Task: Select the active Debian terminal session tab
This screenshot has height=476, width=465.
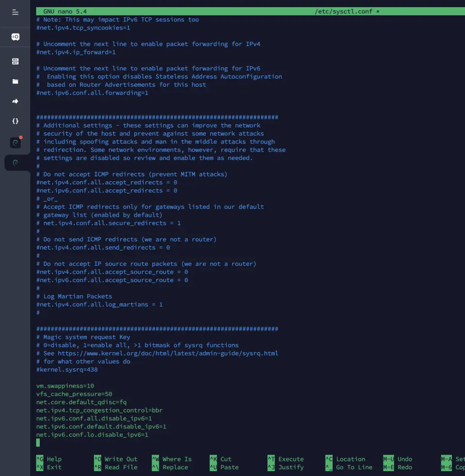Action: click(x=15, y=163)
